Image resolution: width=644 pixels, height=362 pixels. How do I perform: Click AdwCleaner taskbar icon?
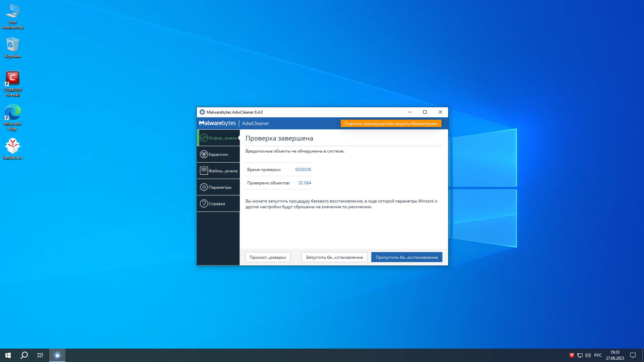[57, 355]
